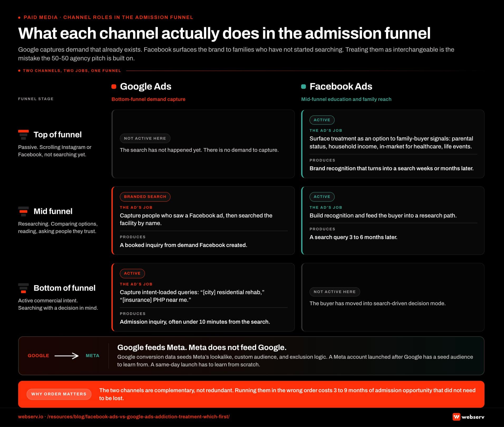Click the 'Mid funnel' heading
This screenshot has width=504, height=427.
[x=53, y=211]
